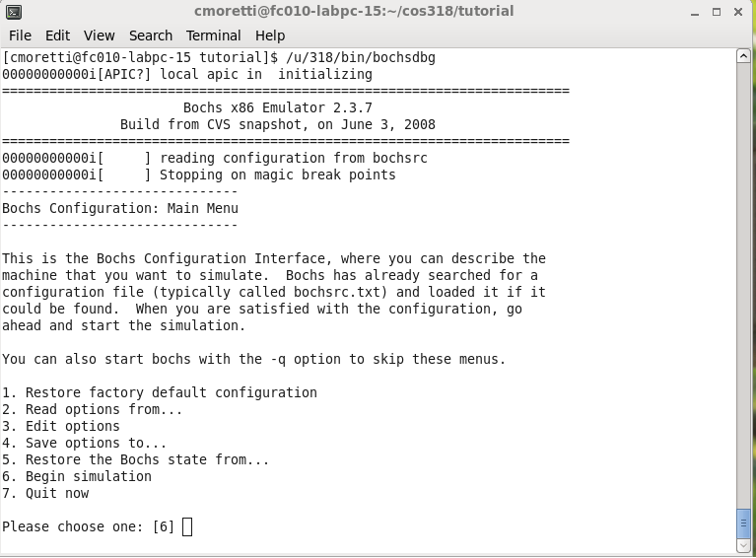
Task: Open the Terminal menu
Action: point(213,35)
